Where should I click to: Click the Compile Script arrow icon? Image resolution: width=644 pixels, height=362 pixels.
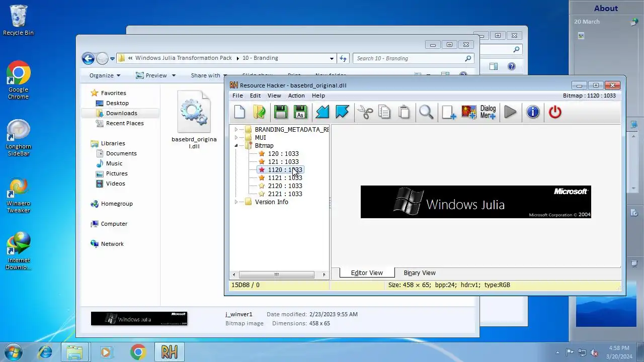pyautogui.click(x=323, y=112)
